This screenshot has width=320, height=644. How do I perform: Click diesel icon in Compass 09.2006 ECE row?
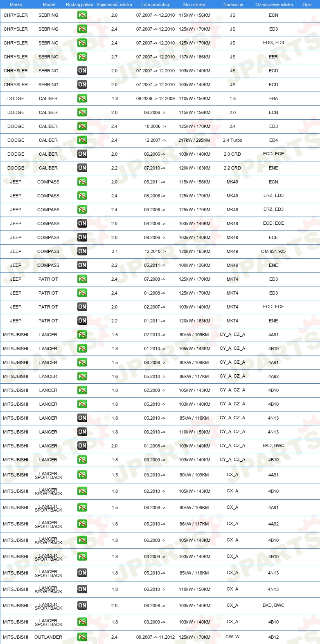82,237
